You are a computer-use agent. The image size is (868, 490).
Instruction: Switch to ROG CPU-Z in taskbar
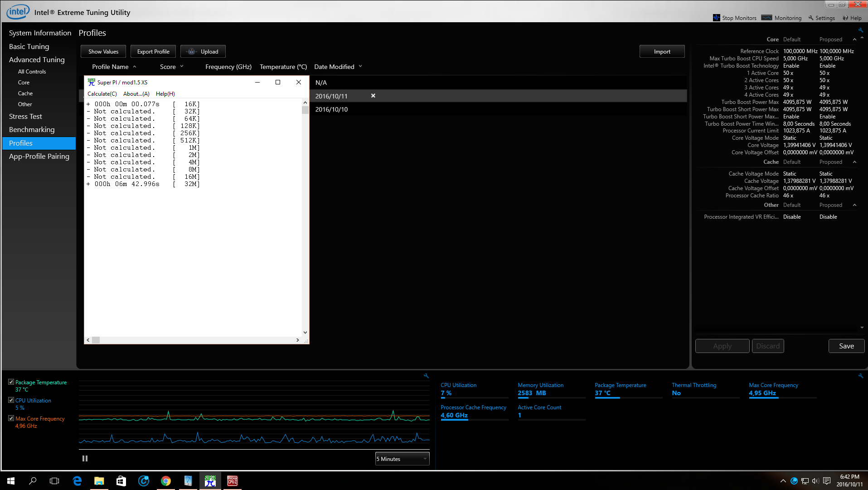click(x=232, y=481)
